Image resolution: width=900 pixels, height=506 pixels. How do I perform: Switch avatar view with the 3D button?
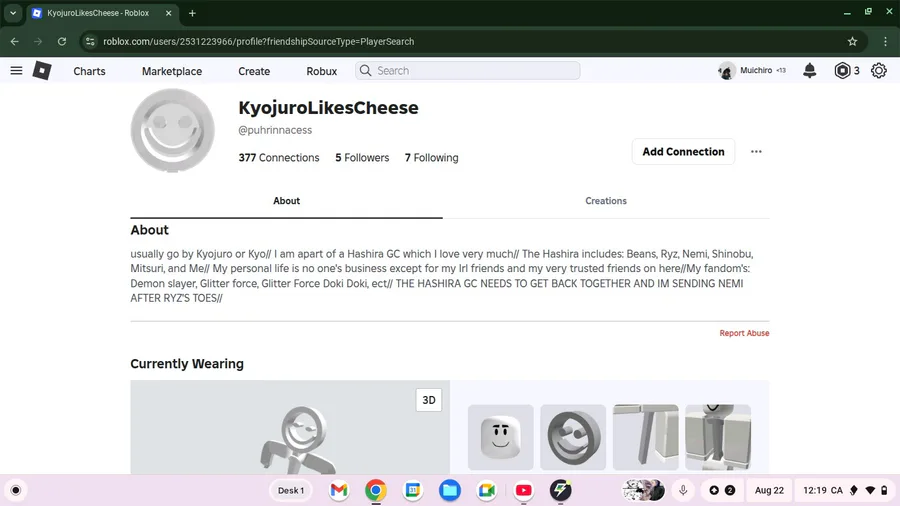pyautogui.click(x=429, y=400)
